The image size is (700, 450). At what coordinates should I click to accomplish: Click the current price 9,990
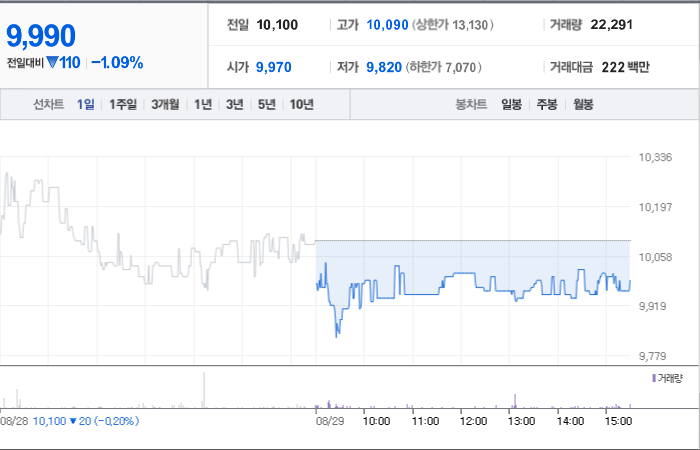click(x=41, y=36)
